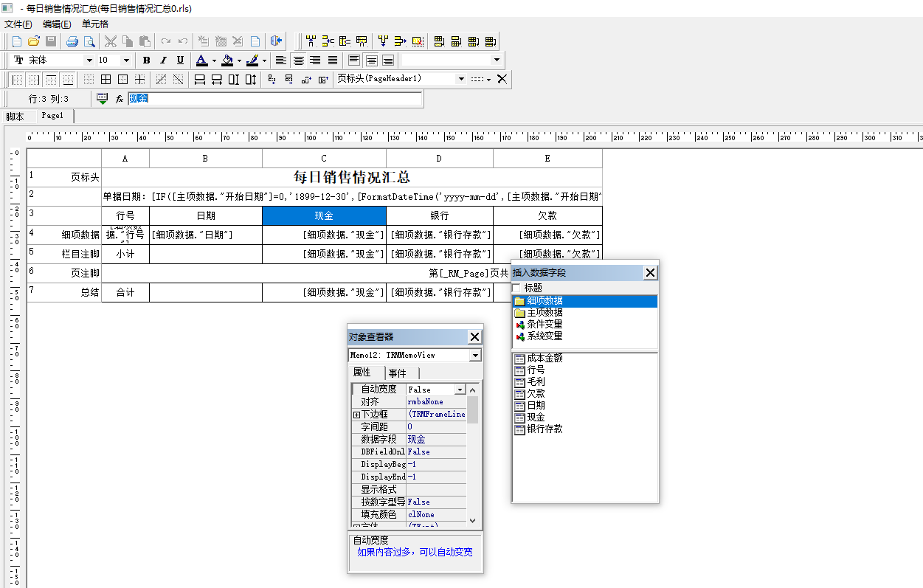Click the X delete icon beside the line style dropdown
Image resolution: width=923 pixels, height=588 pixels.
(502, 79)
